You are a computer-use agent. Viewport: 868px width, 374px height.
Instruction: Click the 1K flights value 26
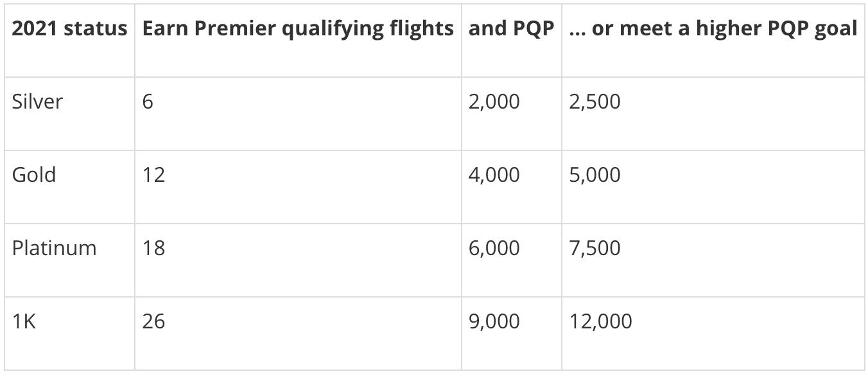(x=153, y=321)
